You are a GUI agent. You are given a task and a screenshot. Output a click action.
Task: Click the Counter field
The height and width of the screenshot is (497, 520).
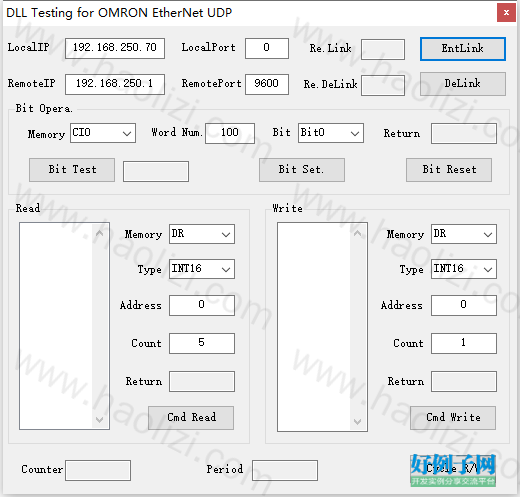(98, 470)
